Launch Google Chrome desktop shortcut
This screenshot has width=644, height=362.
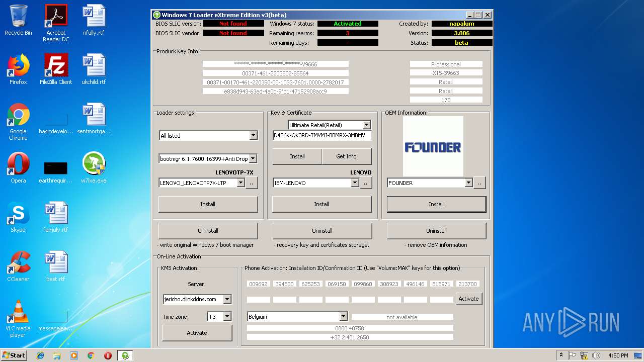pyautogui.click(x=18, y=122)
